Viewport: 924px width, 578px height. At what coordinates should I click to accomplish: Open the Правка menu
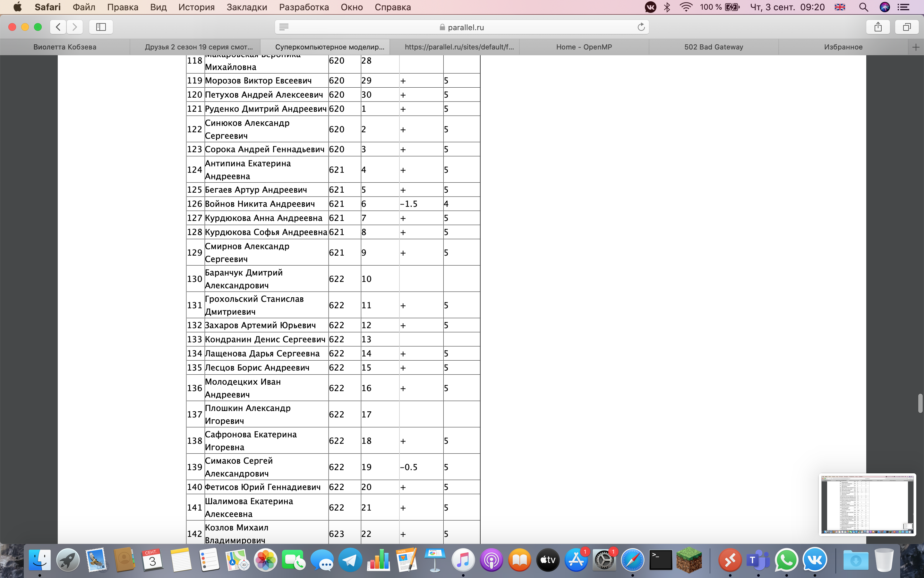123,7
